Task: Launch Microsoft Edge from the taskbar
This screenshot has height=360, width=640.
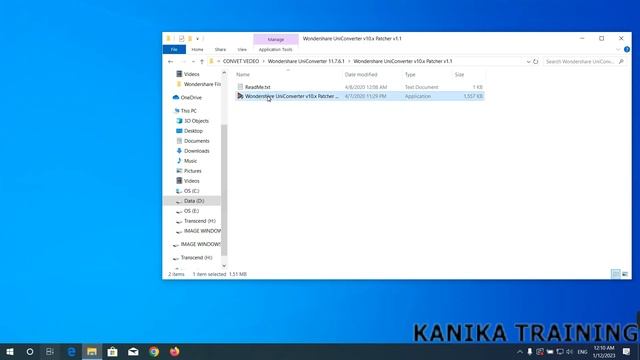Action: [71, 351]
